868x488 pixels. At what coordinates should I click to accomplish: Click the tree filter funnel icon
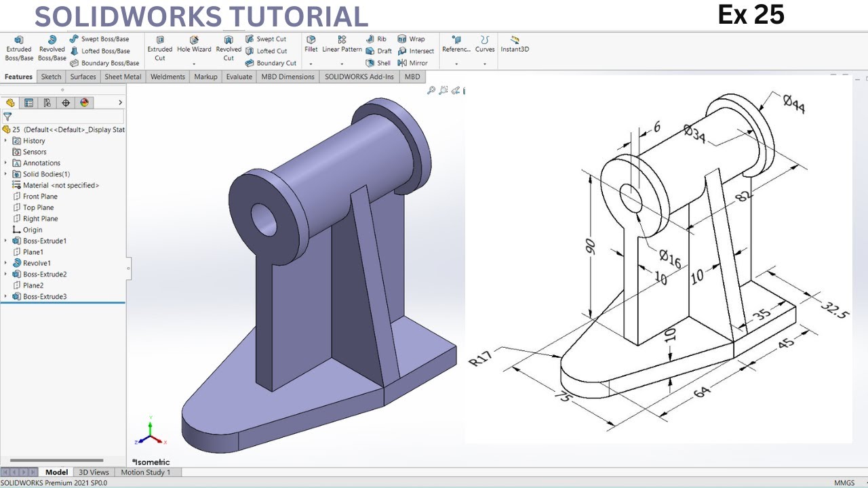[x=7, y=117]
